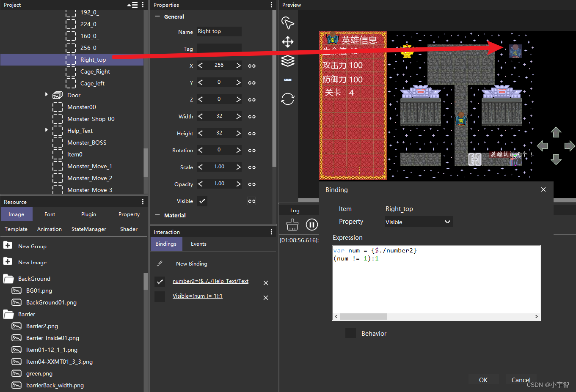Increase the Rotation value with right arrow

coord(238,150)
